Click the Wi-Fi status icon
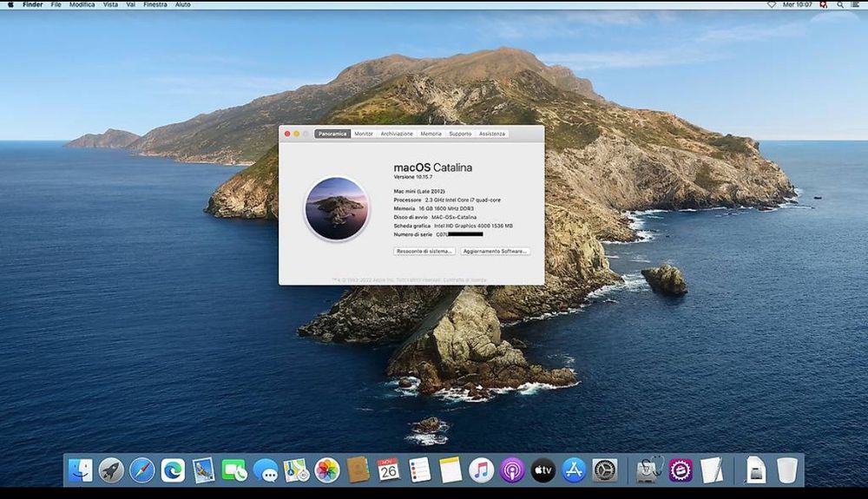This screenshot has height=499, width=868. 771,4
